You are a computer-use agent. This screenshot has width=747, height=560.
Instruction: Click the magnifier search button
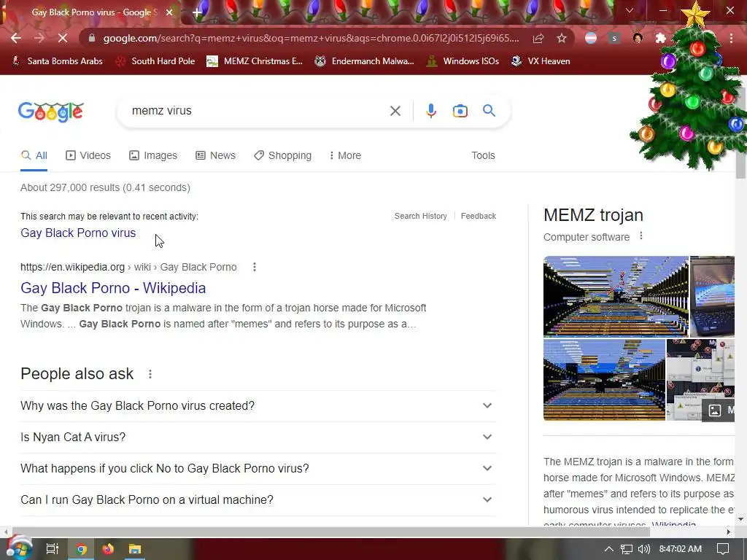(x=489, y=111)
